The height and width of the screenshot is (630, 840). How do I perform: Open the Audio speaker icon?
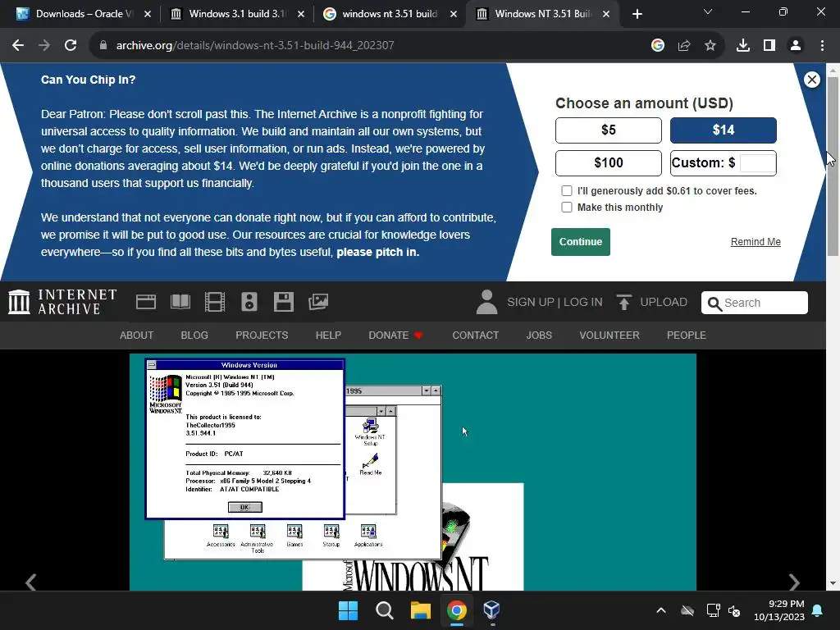pos(249,302)
